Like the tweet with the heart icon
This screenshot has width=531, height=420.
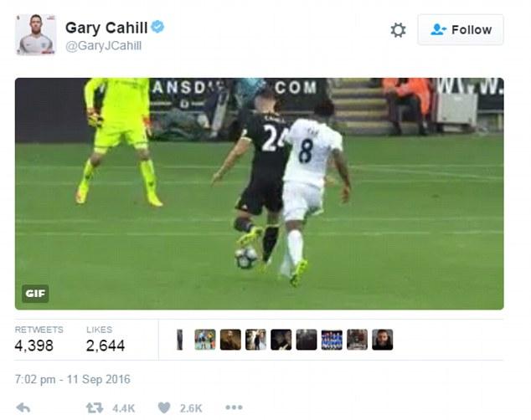pos(164,407)
